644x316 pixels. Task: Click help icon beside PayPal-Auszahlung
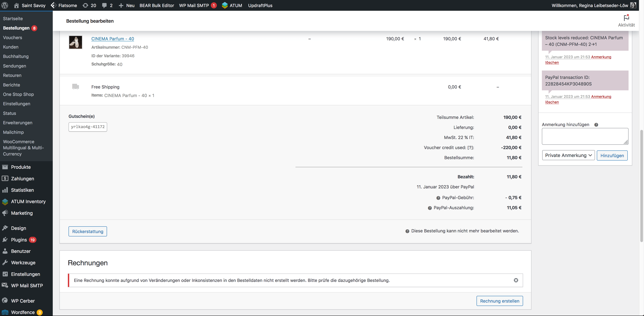[430, 208]
